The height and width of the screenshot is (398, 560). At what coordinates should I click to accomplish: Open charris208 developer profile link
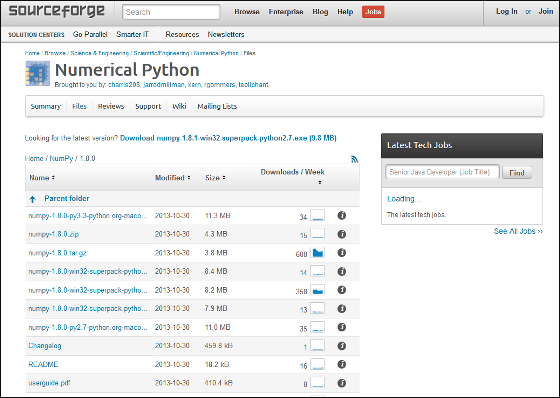pos(124,85)
